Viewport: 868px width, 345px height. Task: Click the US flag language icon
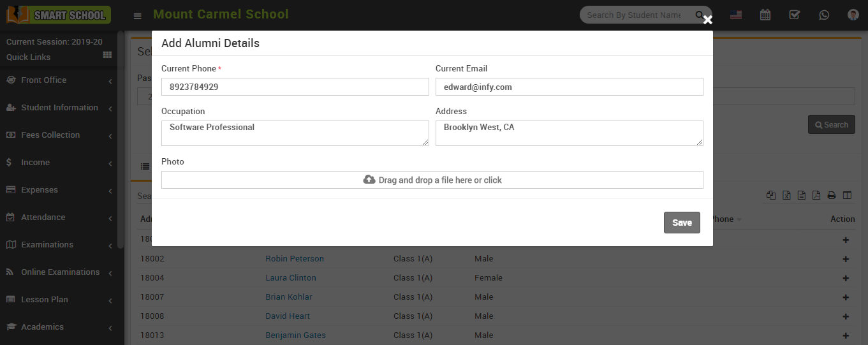click(x=736, y=15)
